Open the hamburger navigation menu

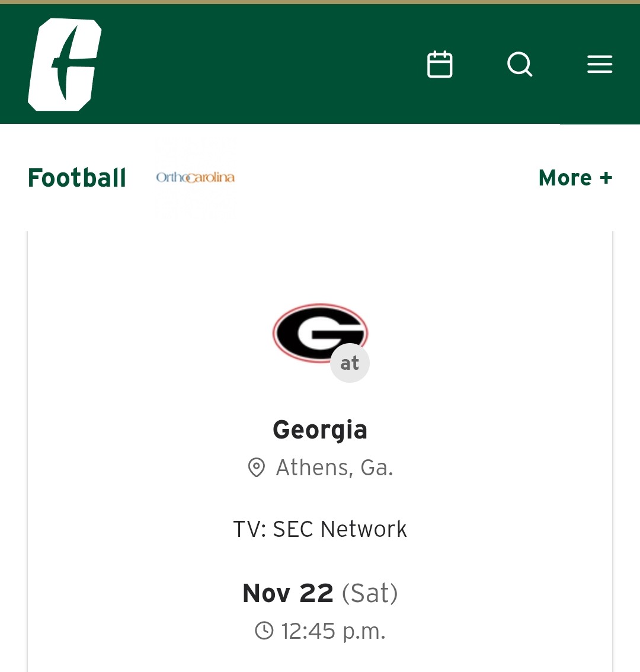pyautogui.click(x=600, y=65)
